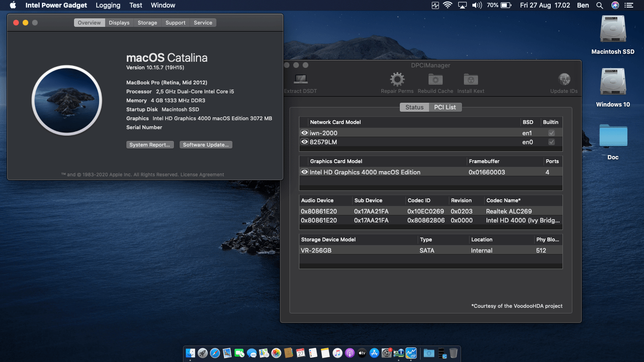Click the System Report button

tap(150, 145)
